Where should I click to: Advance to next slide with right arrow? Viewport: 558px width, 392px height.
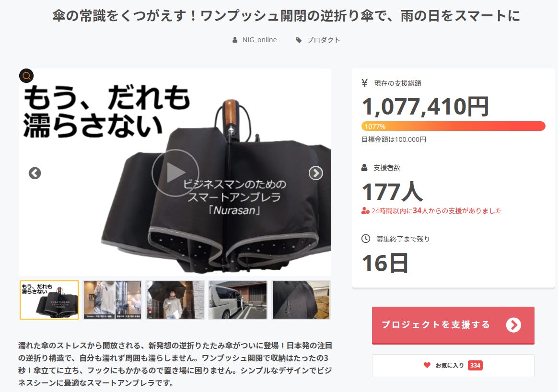[315, 173]
